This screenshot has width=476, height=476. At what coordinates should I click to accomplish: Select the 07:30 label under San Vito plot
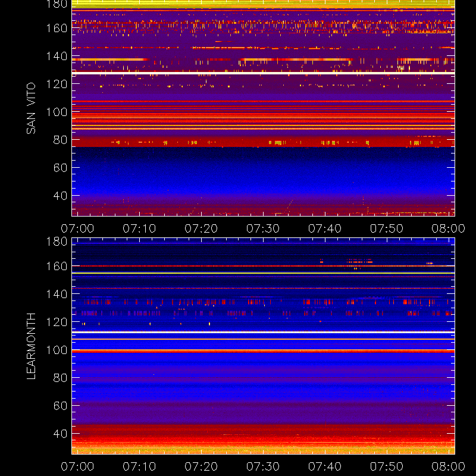pos(263,228)
